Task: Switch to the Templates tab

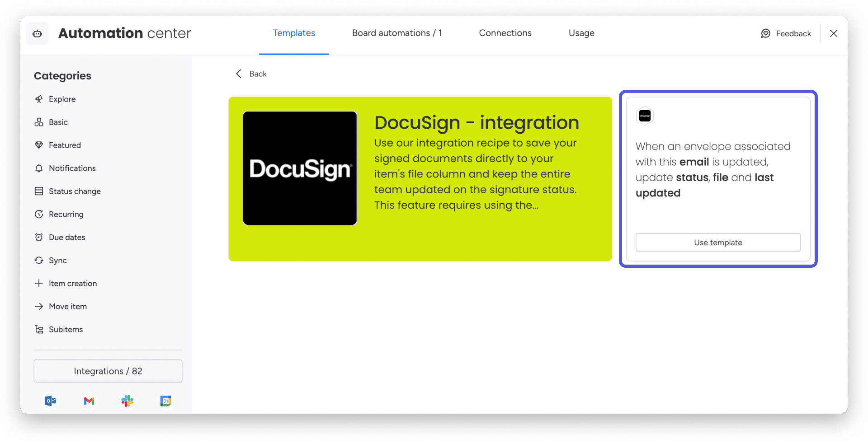Action: click(294, 33)
